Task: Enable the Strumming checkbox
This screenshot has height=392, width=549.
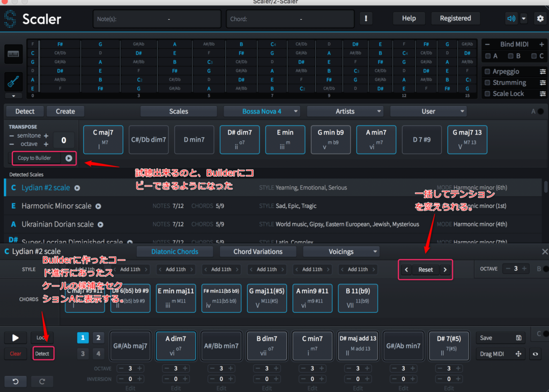Action: tap(487, 83)
